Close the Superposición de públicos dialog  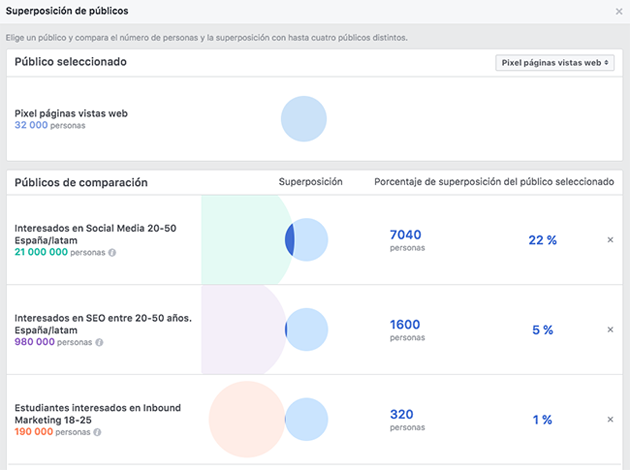(619, 12)
